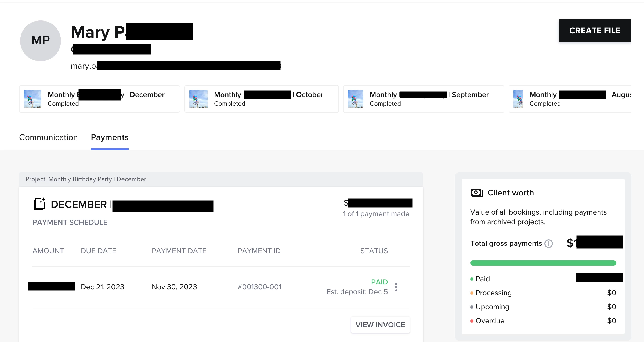Click the PAID status label
The image size is (644, 342).
[x=379, y=282]
